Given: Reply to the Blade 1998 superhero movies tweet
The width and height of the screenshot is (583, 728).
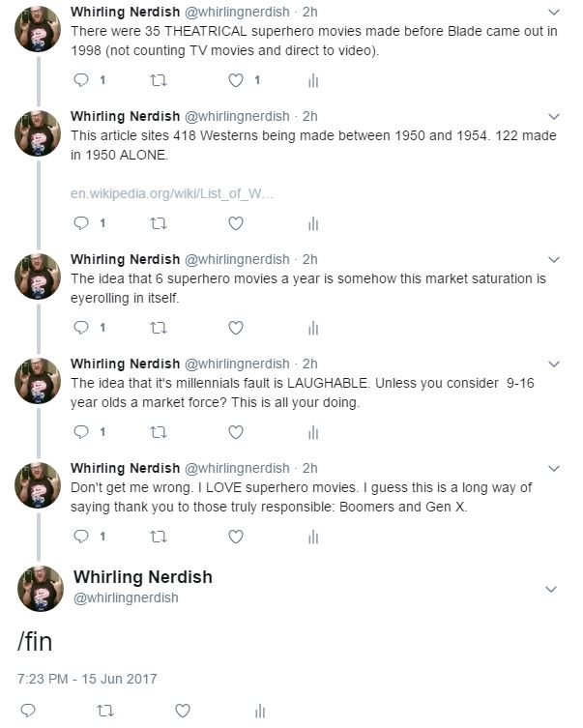Looking at the screenshot, I should point(81,80).
